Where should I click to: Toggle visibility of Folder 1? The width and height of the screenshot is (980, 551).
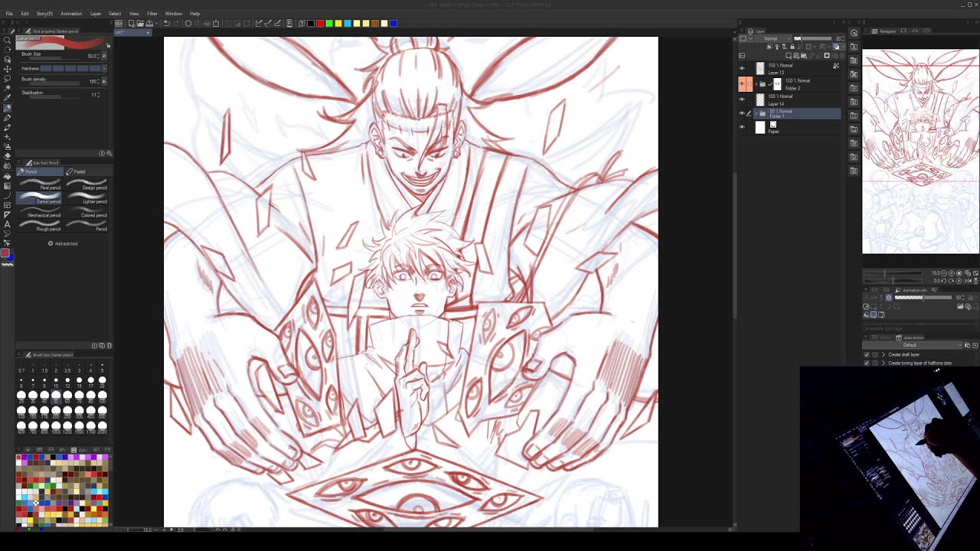tap(741, 113)
